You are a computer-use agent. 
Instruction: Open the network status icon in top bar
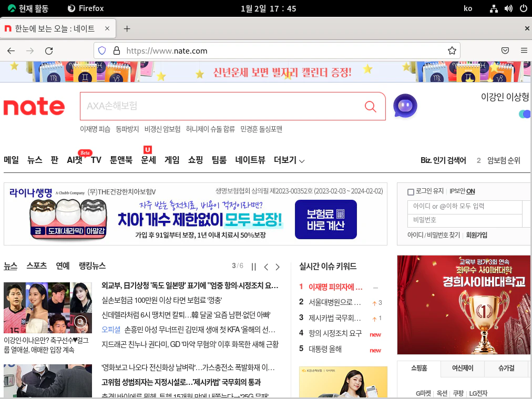click(494, 8)
